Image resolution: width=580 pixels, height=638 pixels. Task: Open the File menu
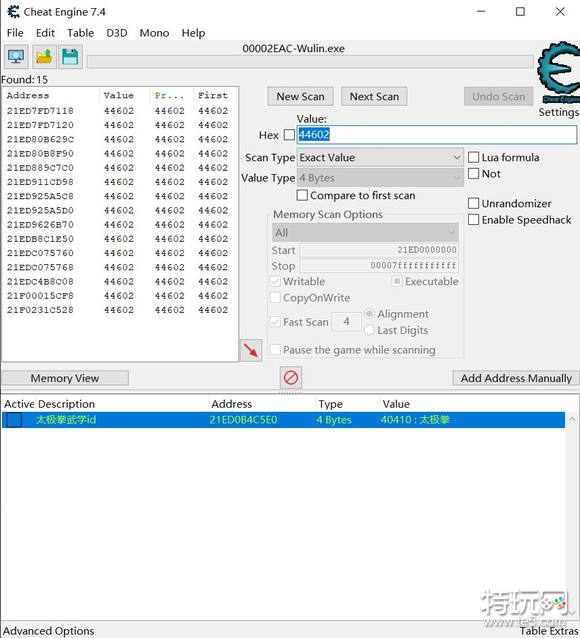point(15,33)
